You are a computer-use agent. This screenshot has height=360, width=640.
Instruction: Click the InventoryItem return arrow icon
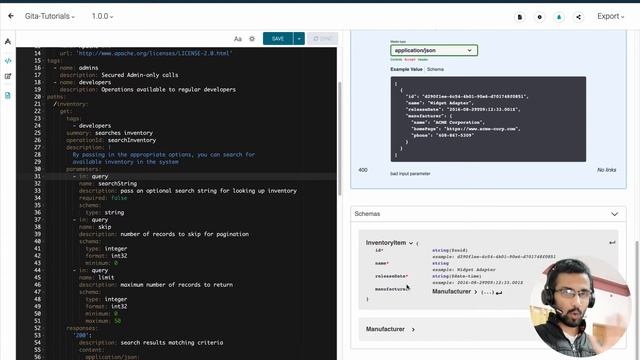[x=612, y=242]
